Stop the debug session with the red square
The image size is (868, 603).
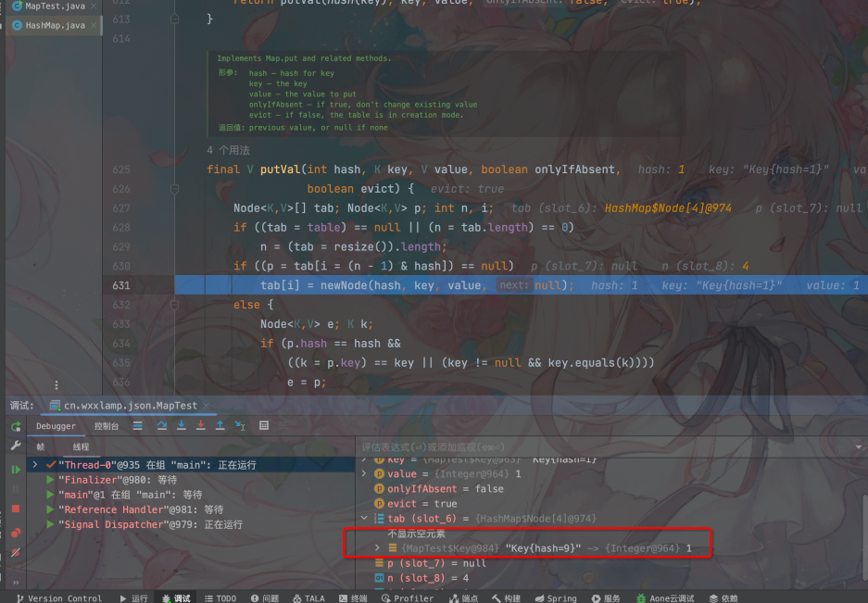[16, 509]
